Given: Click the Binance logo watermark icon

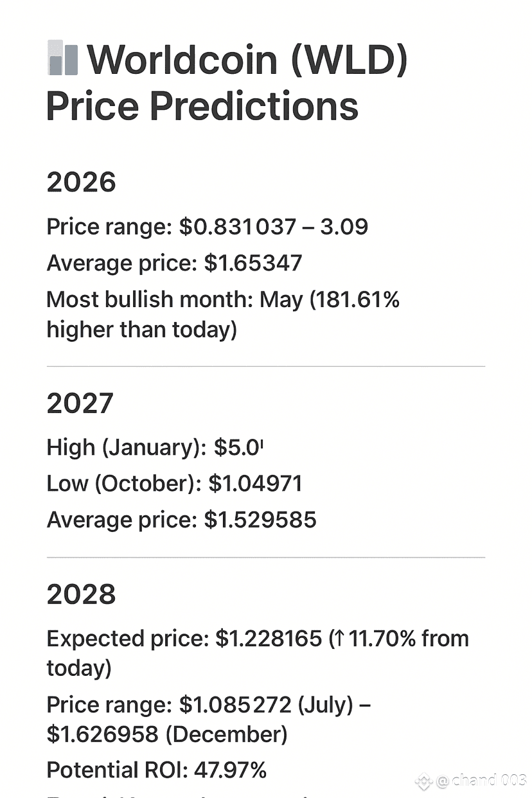Looking at the screenshot, I should point(423,781).
